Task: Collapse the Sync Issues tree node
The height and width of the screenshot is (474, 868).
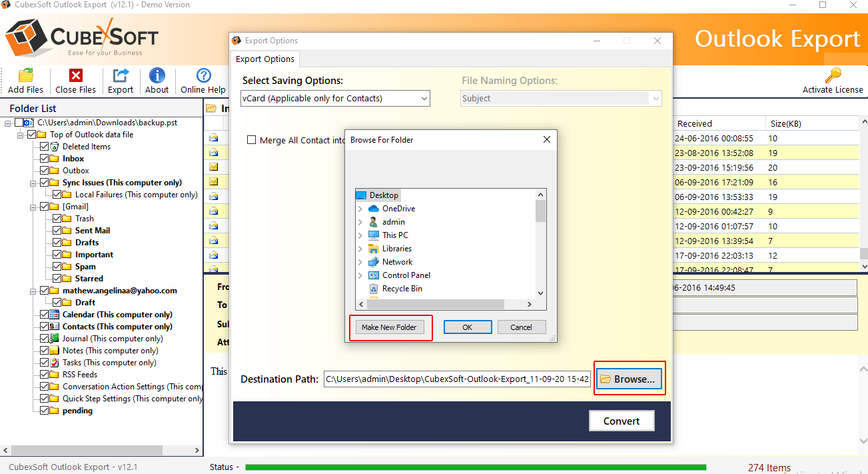Action: [33, 183]
